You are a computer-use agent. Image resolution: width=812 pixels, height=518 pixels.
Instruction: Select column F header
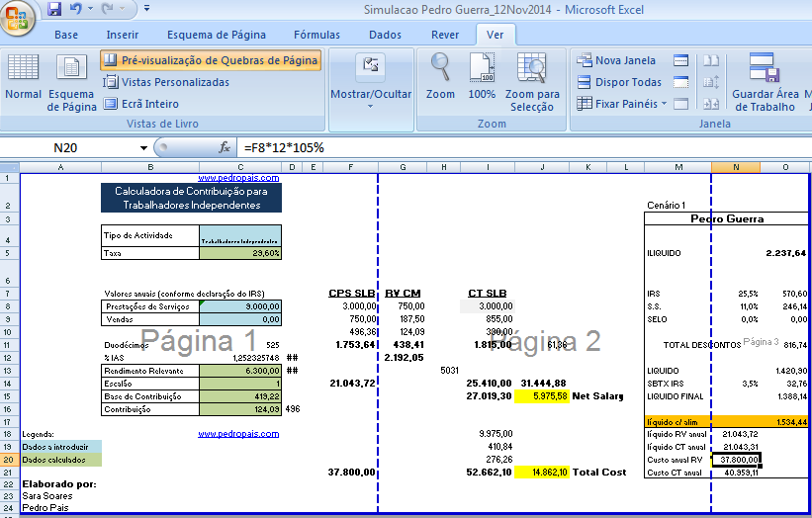[x=350, y=167]
